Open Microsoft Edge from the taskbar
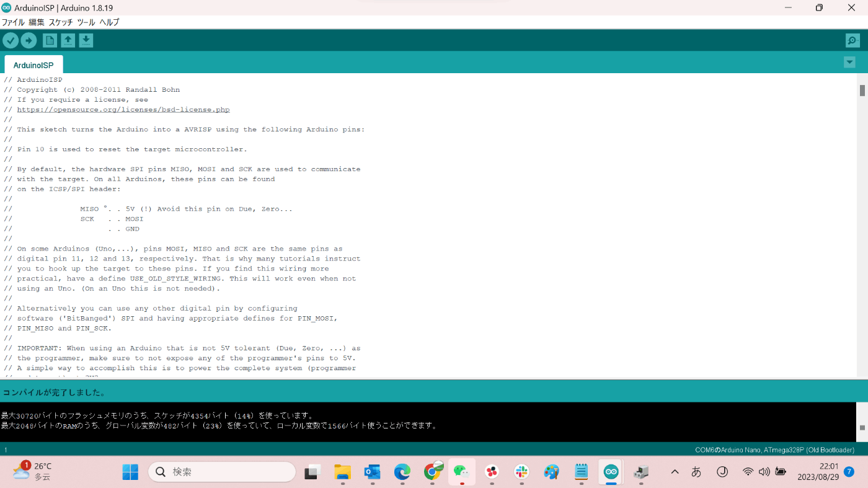 click(x=402, y=472)
